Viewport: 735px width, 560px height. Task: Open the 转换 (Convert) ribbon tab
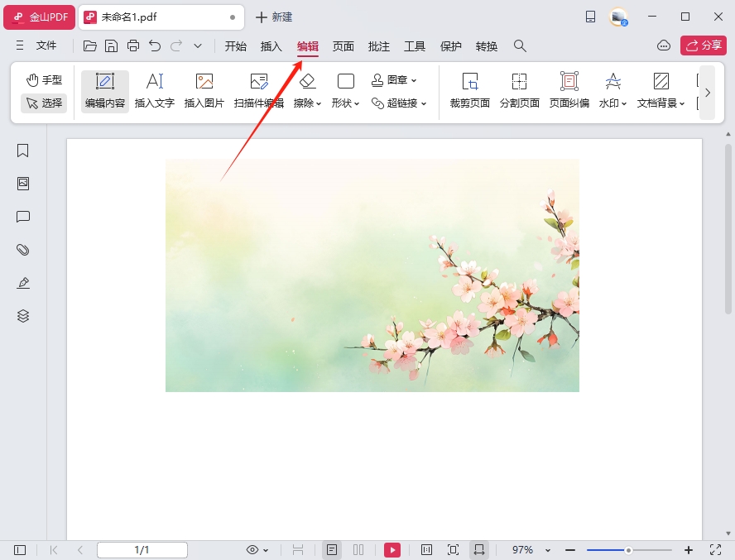pos(487,46)
